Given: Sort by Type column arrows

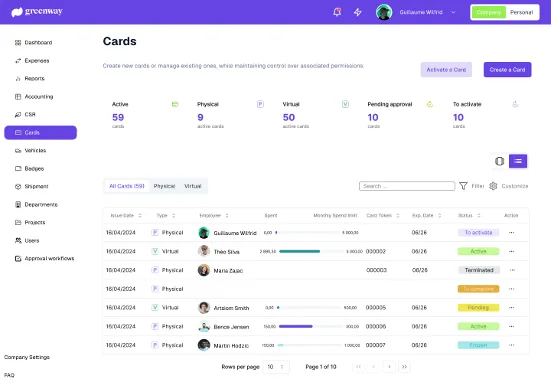Looking at the screenshot, I should pos(173,215).
